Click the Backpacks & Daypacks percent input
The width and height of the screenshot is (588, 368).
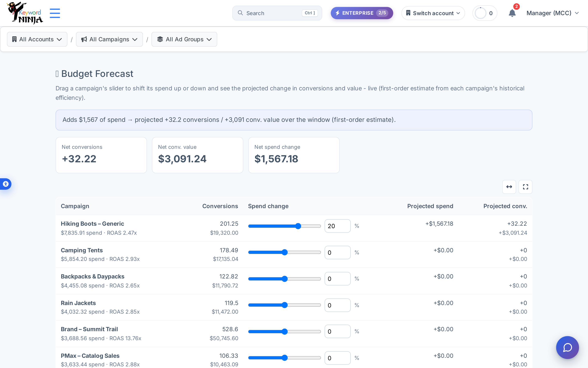[337, 279]
